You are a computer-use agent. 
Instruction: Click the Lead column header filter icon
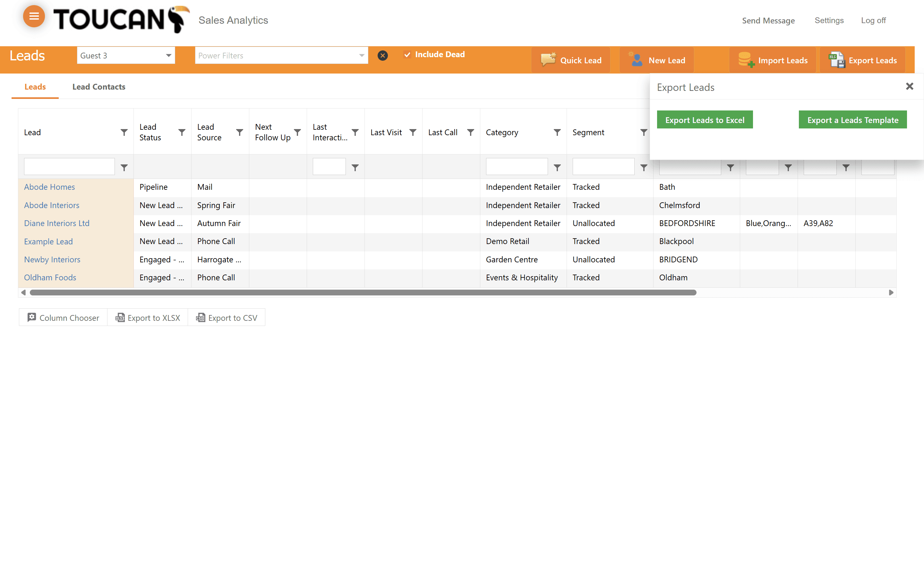tap(124, 132)
